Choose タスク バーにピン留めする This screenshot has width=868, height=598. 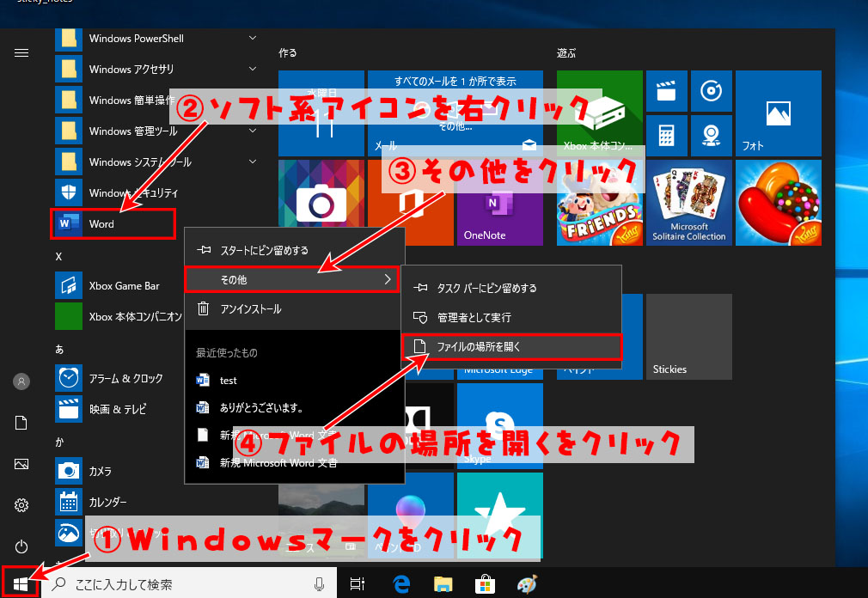click(x=511, y=288)
